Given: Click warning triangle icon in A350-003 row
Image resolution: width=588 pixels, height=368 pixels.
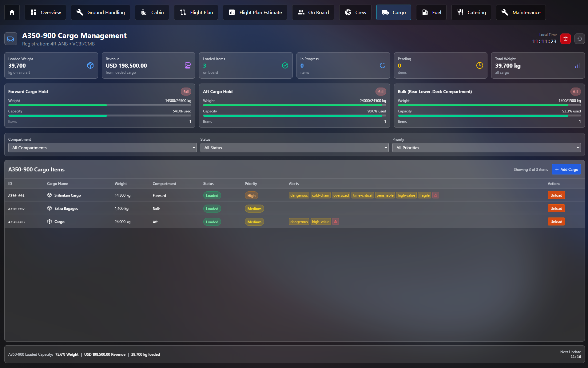Looking at the screenshot, I should pos(335,222).
